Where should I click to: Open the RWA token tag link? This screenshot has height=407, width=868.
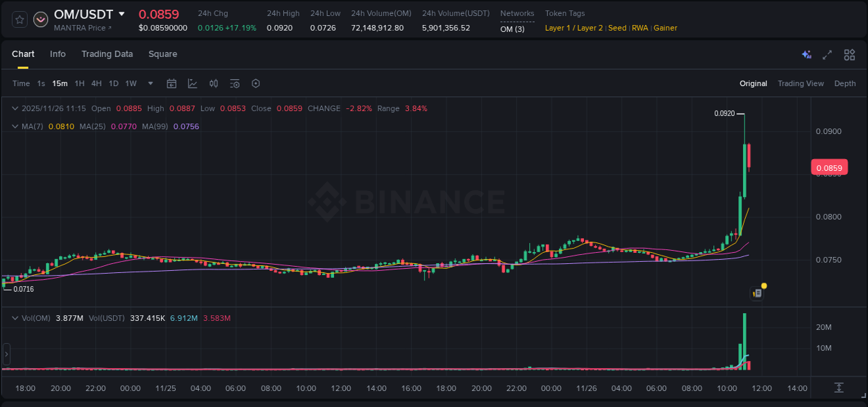(640, 28)
